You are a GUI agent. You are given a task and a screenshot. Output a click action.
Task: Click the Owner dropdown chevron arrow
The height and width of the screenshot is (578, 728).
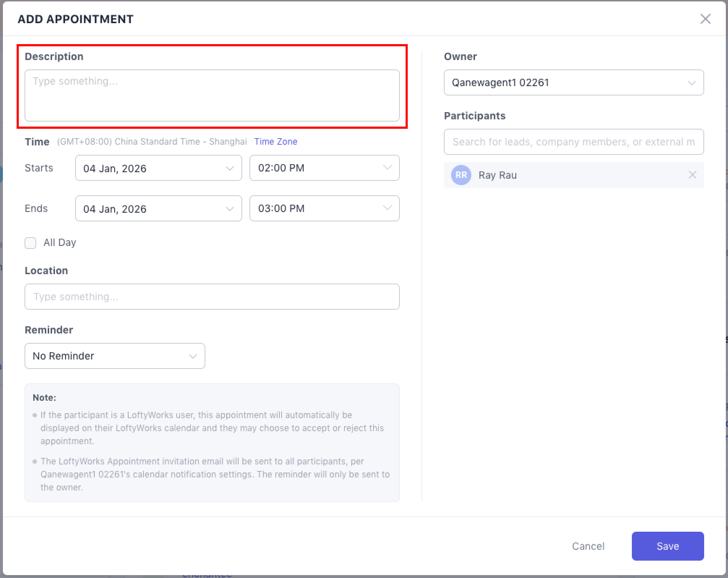click(691, 83)
